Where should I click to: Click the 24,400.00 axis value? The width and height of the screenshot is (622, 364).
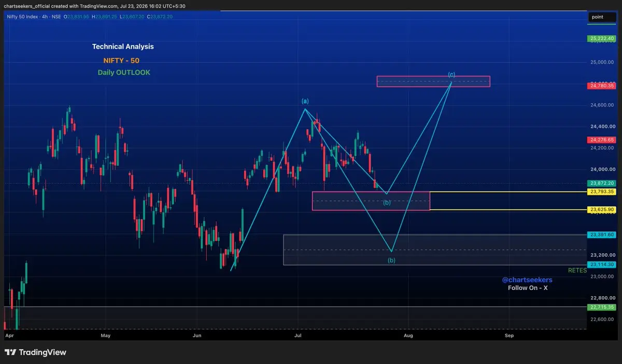coord(602,126)
